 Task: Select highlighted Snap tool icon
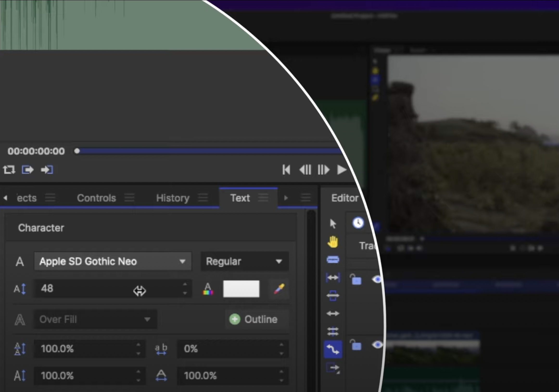click(333, 349)
